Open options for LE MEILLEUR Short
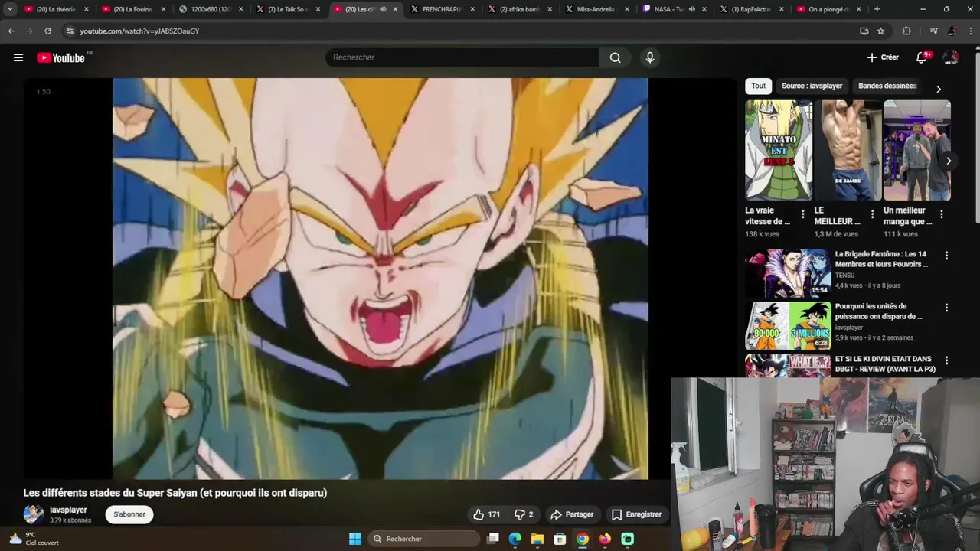 (872, 214)
